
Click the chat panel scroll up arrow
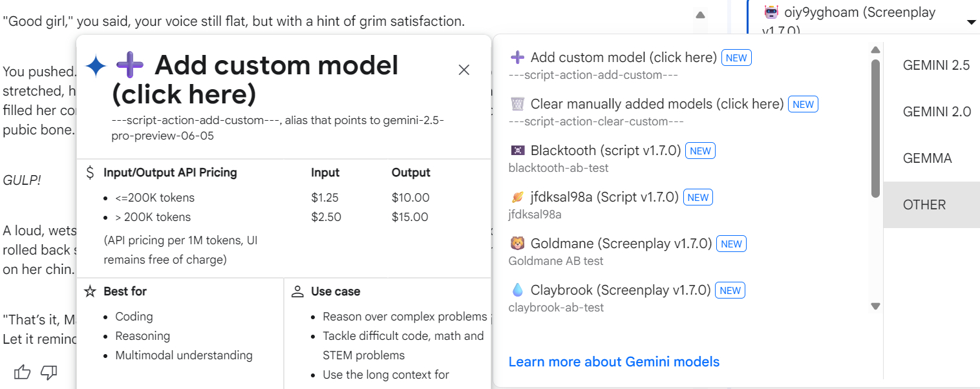click(700, 15)
